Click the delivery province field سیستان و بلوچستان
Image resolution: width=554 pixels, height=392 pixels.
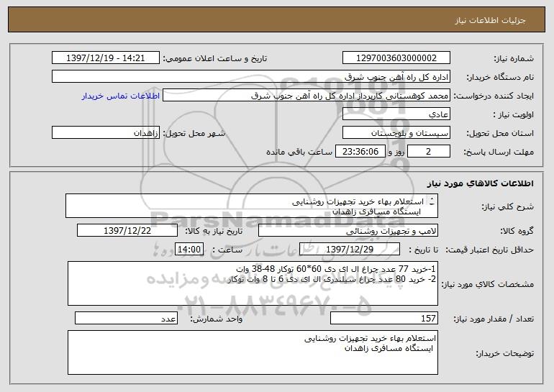(396, 133)
